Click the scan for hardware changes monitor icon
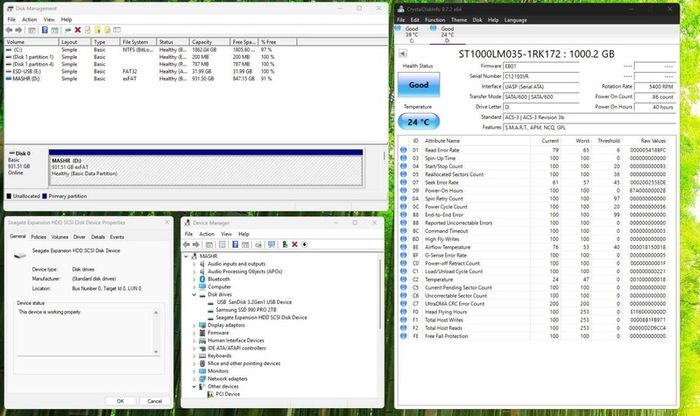Viewport: 700px width, 416px height. click(x=271, y=245)
